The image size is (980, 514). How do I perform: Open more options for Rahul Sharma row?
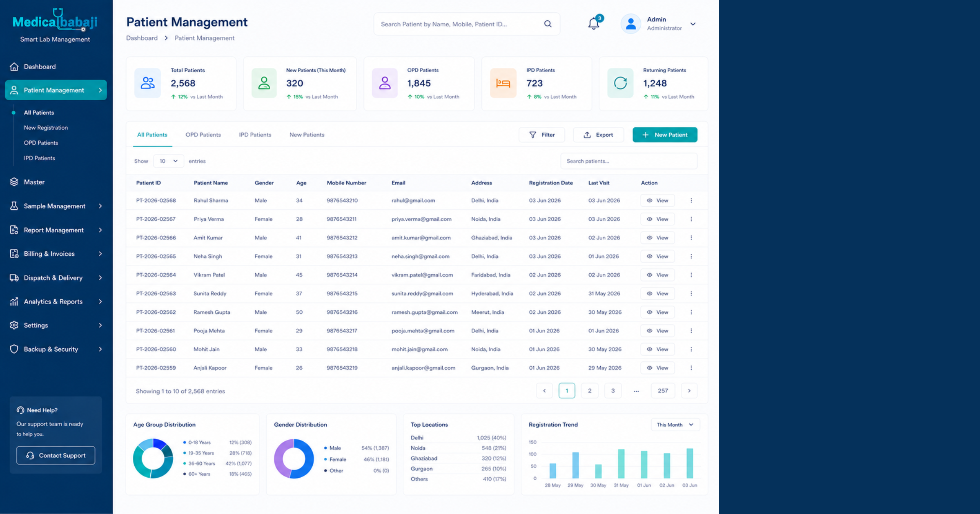pyautogui.click(x=691, y=200)
